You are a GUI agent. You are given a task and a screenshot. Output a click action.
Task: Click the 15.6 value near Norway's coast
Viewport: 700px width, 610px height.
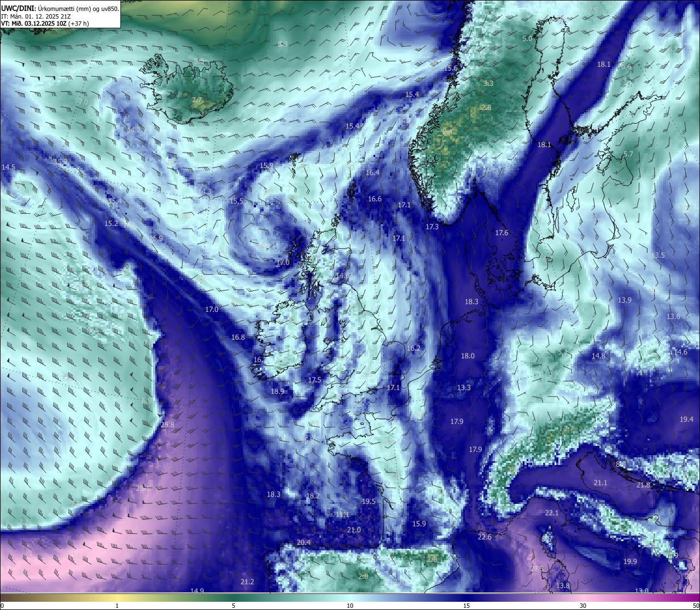pos(451,68)
